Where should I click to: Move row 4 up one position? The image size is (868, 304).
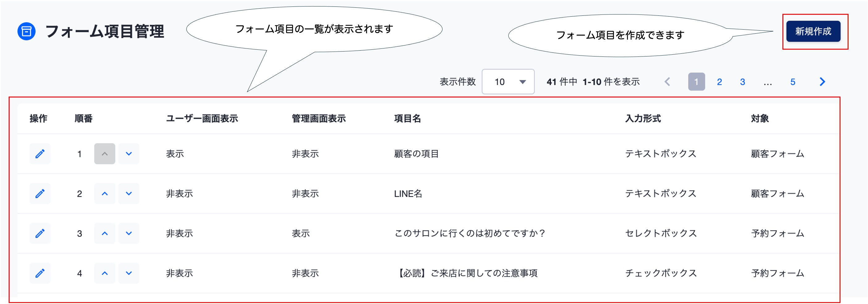(104, 273)
